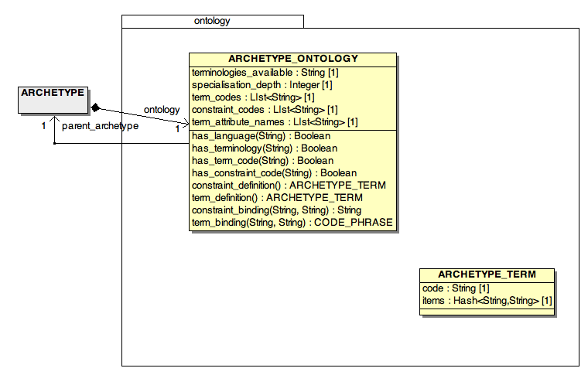
Task: Select operation has_language(String) : Boolean
Action: pyautogui.click(x=261, y=135)
